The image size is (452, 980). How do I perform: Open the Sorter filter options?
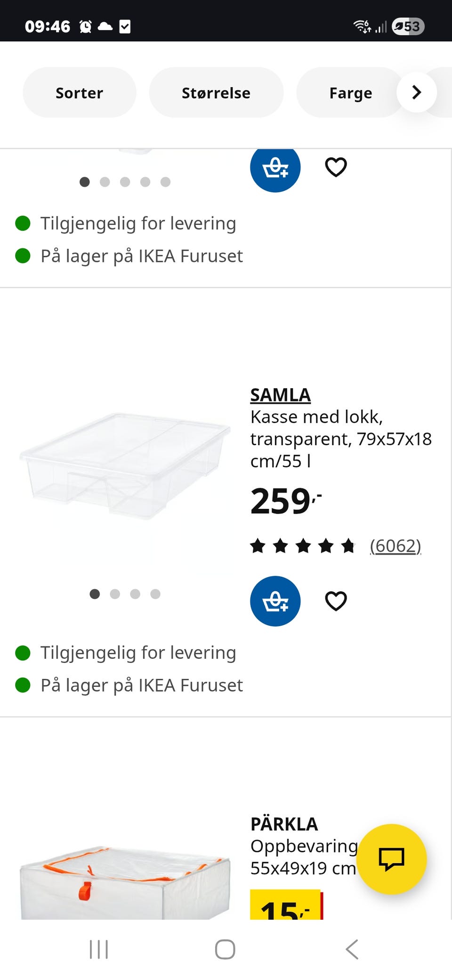coord(79,93)
